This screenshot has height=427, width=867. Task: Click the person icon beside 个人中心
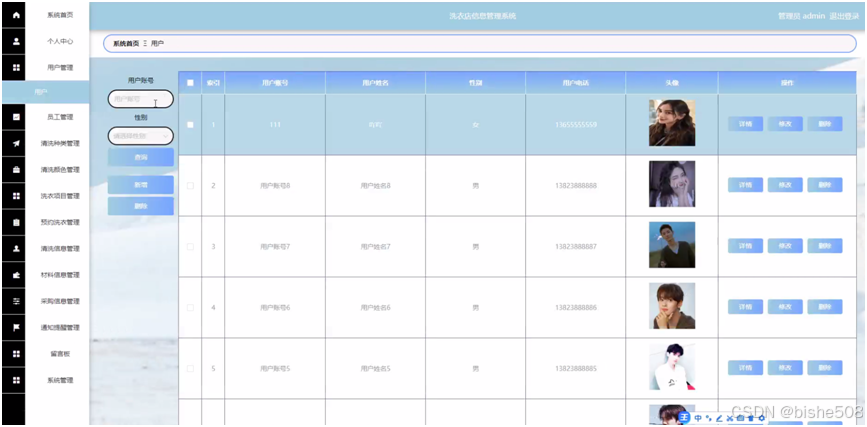tap(16, 41)
